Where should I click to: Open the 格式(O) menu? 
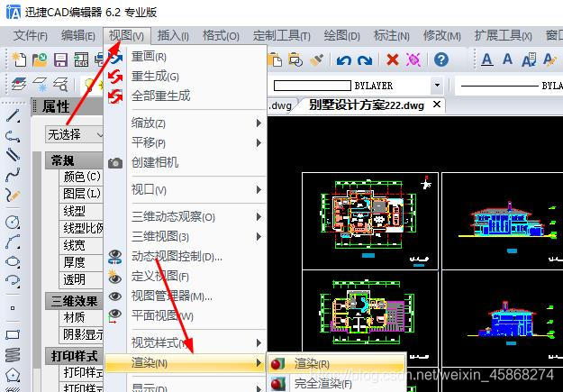221,35
